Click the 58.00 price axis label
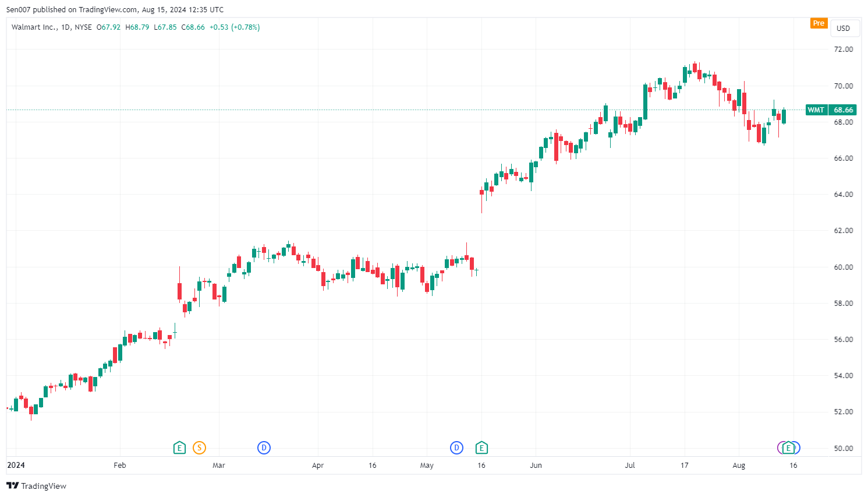The width and height of the screenshot is (868, 497). (844, 303)
